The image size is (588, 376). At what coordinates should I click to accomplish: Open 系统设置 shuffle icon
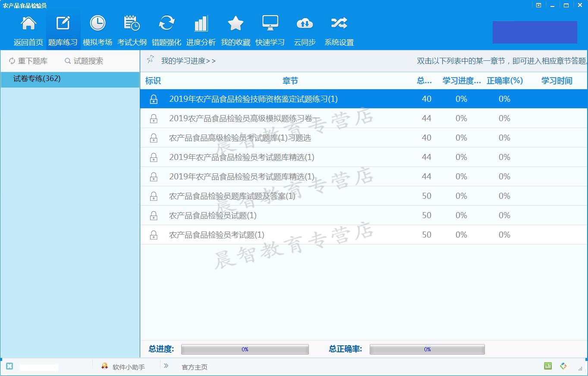click(x=339, y=23)
